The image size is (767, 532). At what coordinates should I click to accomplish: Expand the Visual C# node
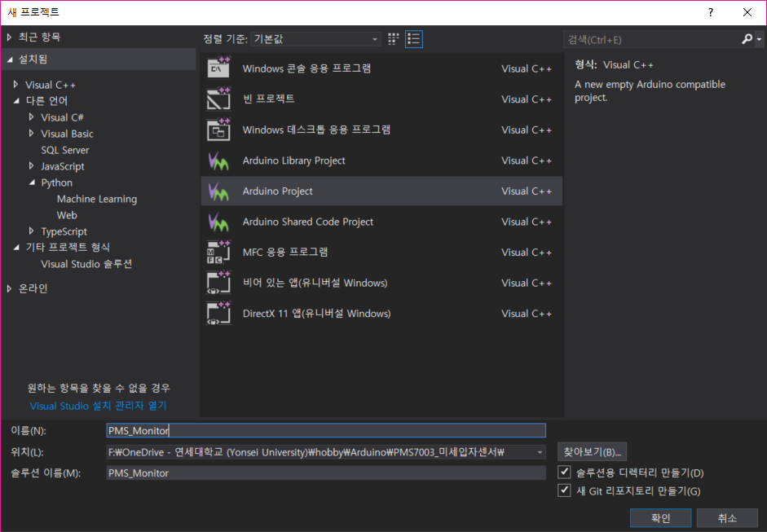coord(31,117)
